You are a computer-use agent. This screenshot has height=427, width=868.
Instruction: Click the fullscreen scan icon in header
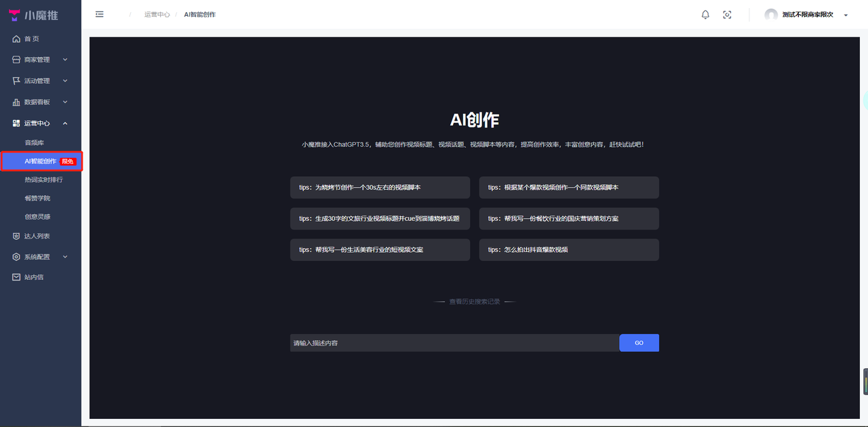(x=727, y=14)
